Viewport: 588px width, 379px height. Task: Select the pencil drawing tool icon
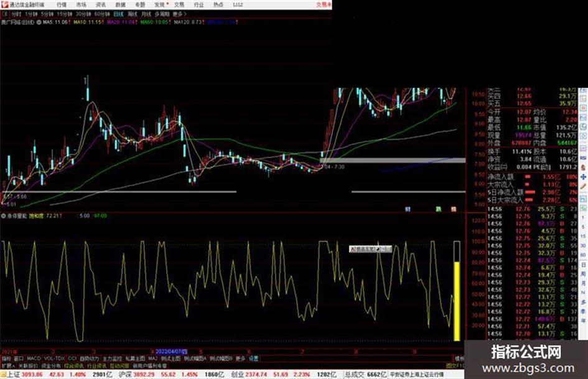point(583,186)
